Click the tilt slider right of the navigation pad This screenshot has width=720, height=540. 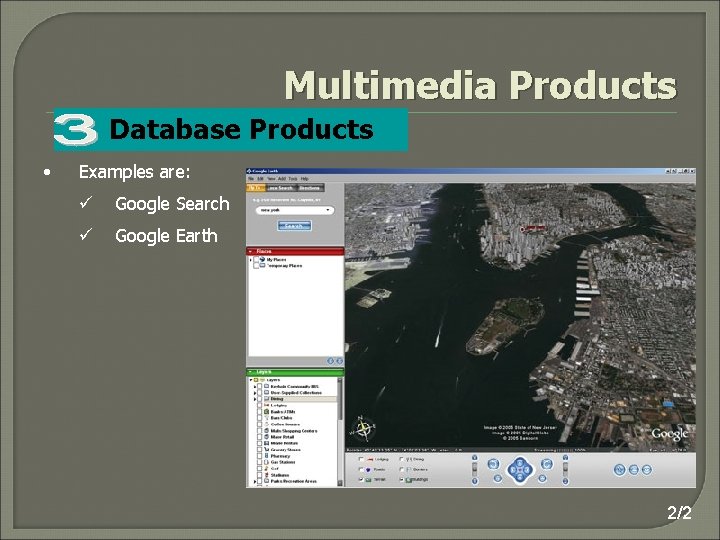565,469
